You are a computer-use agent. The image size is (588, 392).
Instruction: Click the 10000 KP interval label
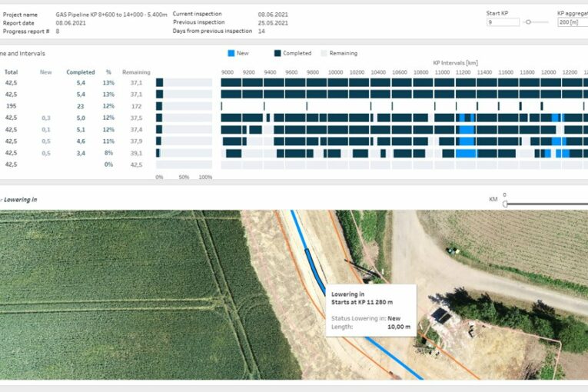[x=335, y=72]
